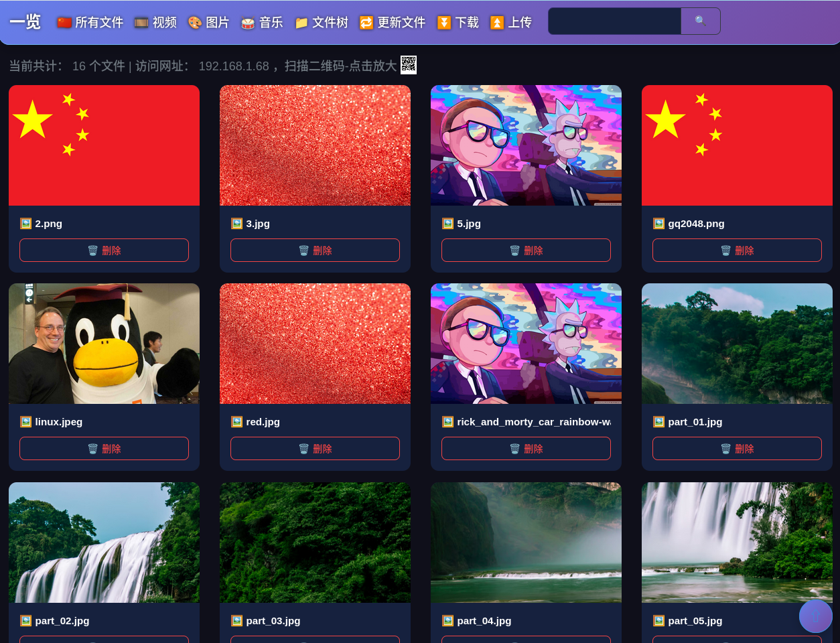
Task: Click 更新文件 to refresh files
Action: (393, 23)
